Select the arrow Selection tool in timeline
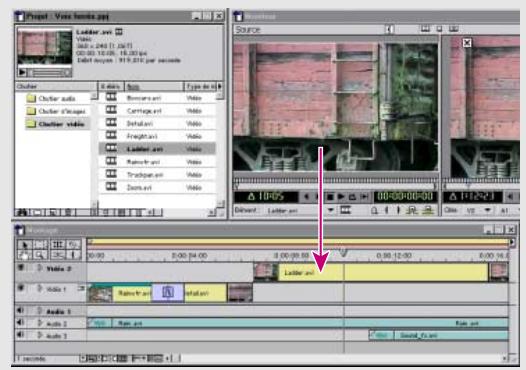 click(x=24, y=245)
